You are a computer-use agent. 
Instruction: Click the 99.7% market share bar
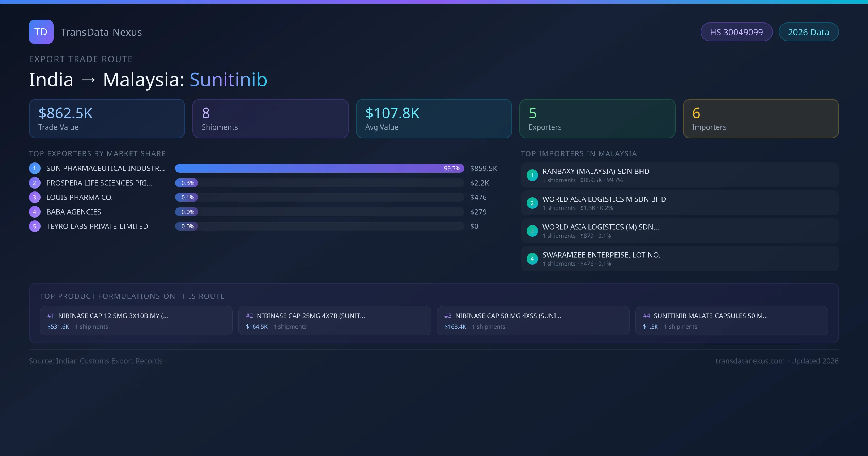pyautogui.click(x=319, y=168)
